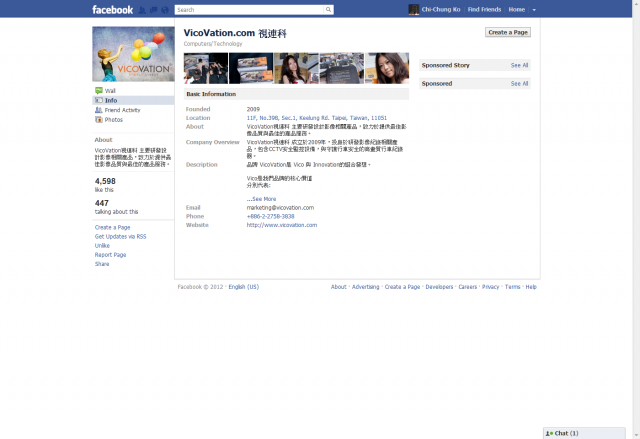Click the Photos icon in sidebar
Viewport: 640px width, 439px height.
98,120
